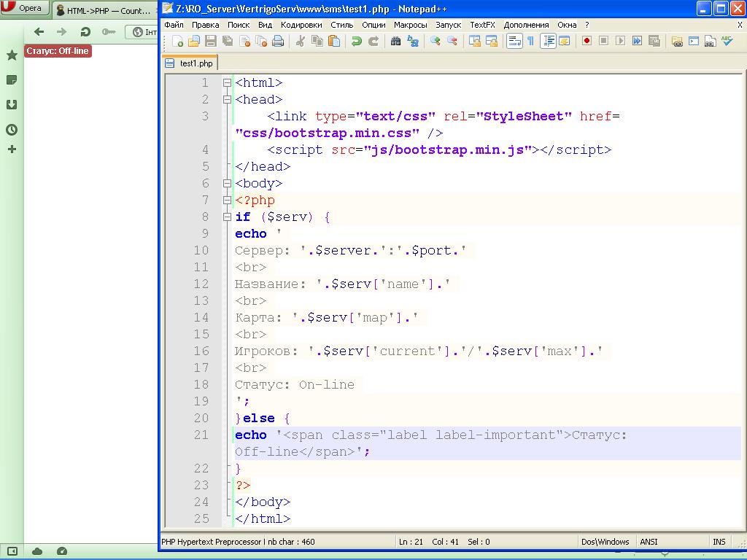Image resolution: width=747 pixels, height=560 pixels.
Task: Click the Opera menu button
Action: coord(24,8)
